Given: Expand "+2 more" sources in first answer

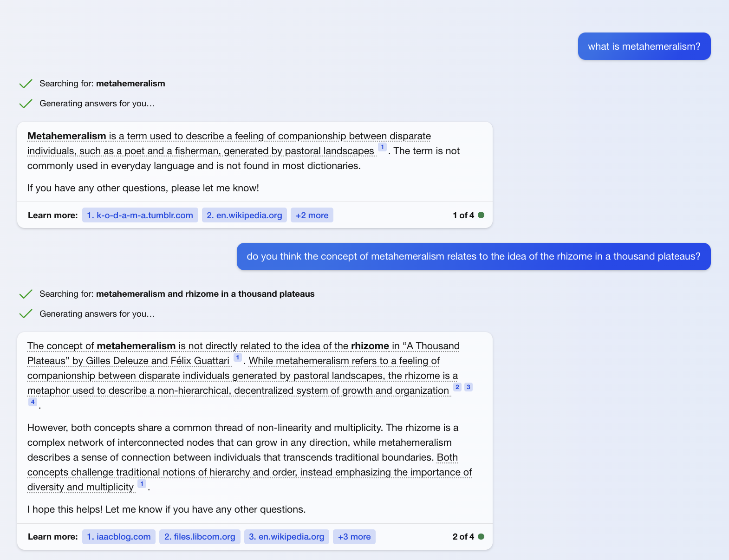Looking at the screenshot, I should [x=312, y=215].
